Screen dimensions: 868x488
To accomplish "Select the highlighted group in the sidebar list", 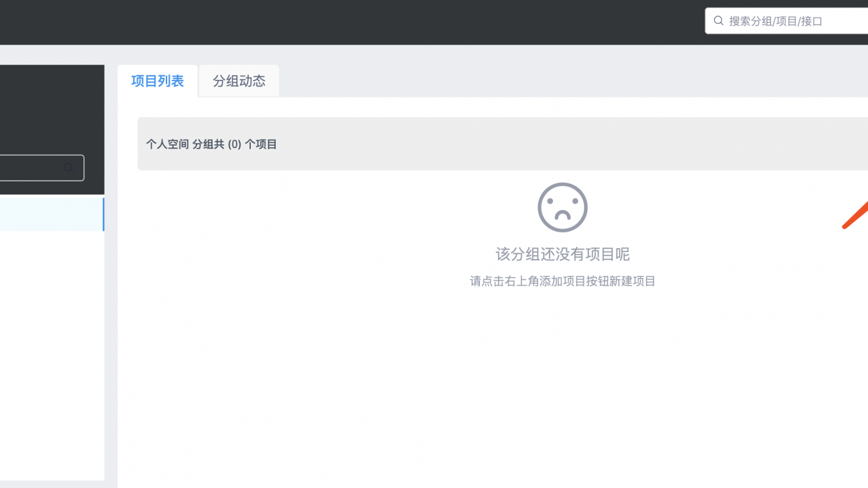I will [50, 214].
